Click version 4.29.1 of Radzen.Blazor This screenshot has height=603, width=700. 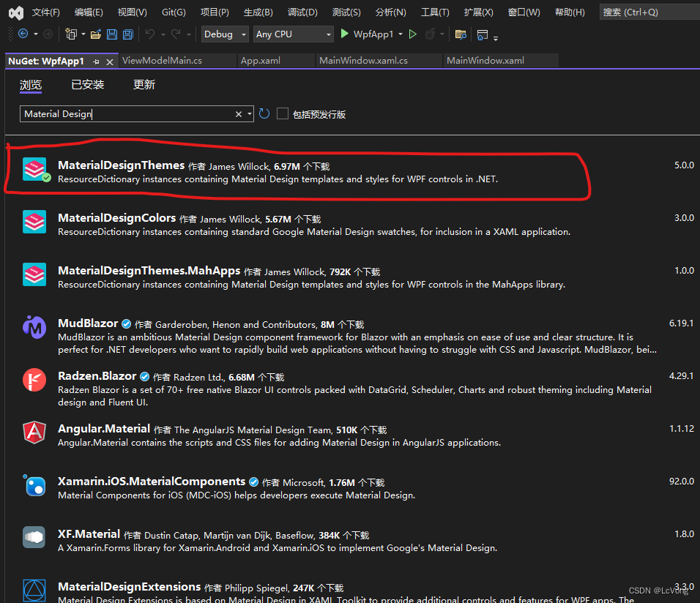pos(680,375)
